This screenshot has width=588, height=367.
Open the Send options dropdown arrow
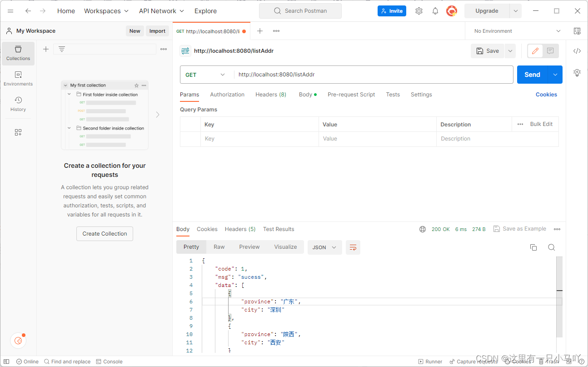point(555,75)
